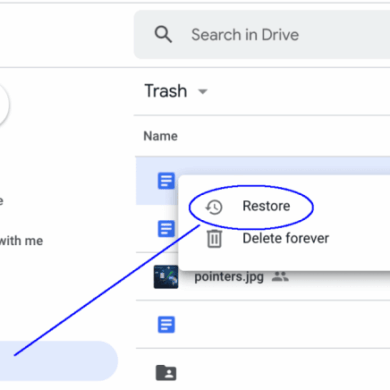Select the Docs file icon above pointers.jpg

166,229
